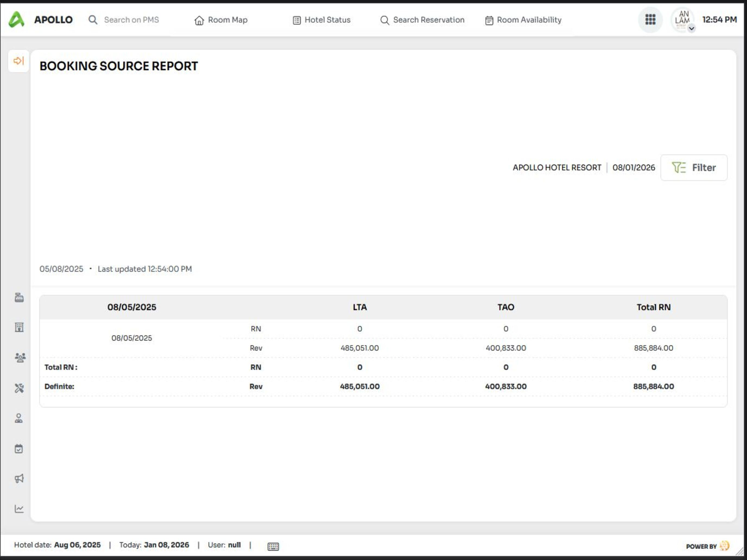This screenshot has width=747, height=560.
Task: Open the Room Map page
Action: point(221,20)
